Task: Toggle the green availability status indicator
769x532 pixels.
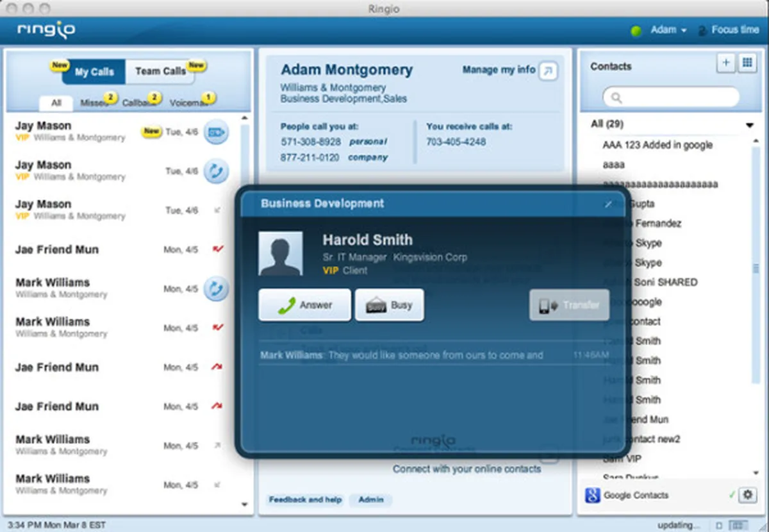Action: (x=636, y=31)
